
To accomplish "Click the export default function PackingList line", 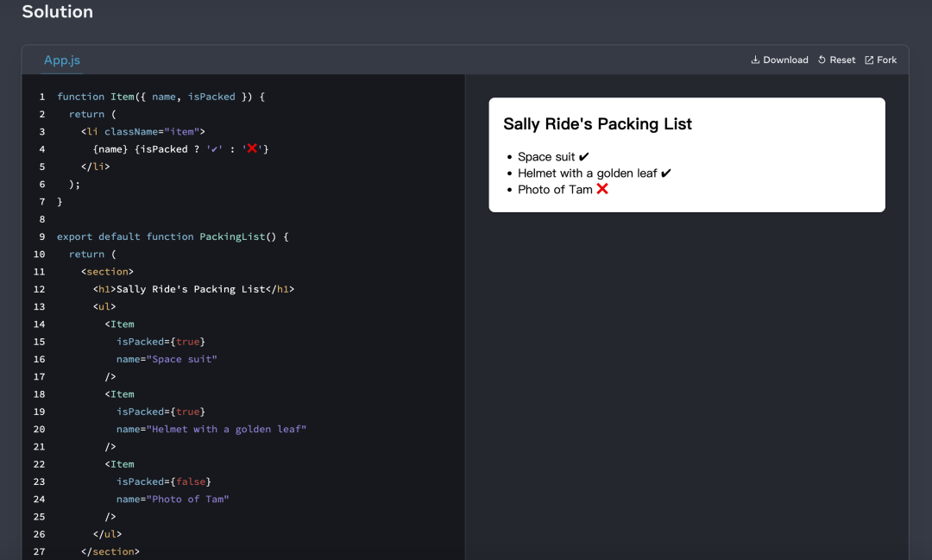I will tap(173, 236).
